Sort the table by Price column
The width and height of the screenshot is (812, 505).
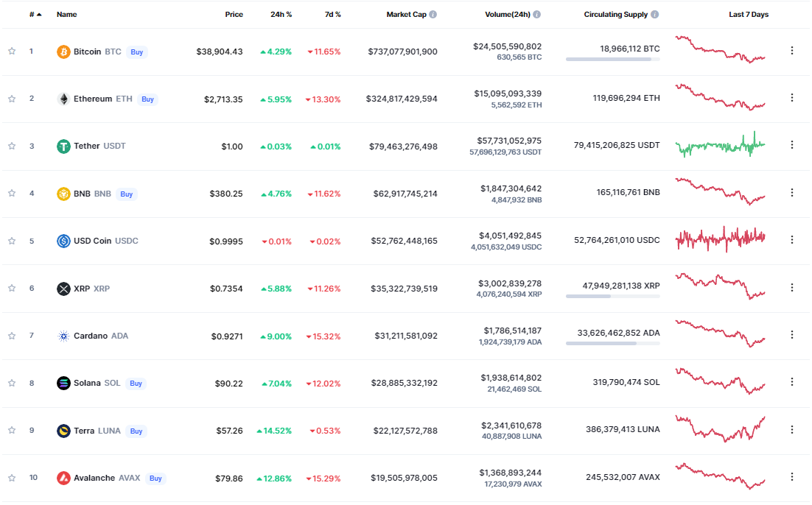[234, 15]
